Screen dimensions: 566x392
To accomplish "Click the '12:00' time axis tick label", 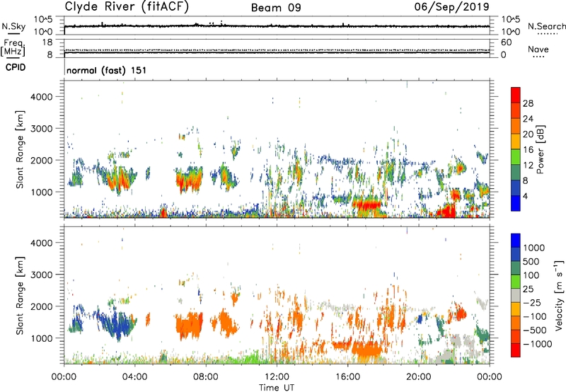I will point(277,377).
